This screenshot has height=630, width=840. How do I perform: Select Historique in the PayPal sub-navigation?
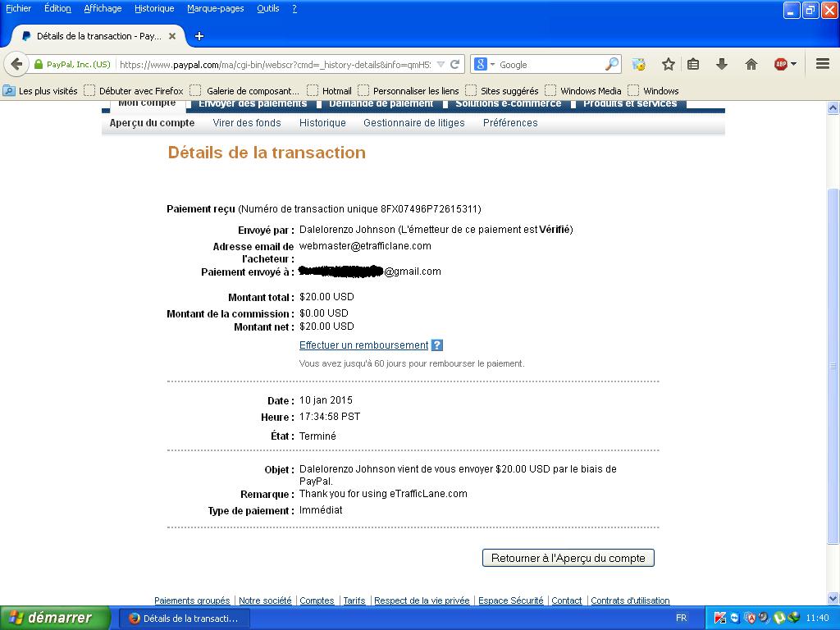point(322,123)
